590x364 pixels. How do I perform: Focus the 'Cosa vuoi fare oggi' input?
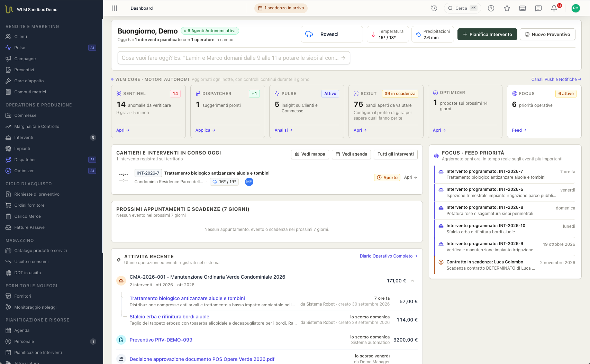[234, 58]
